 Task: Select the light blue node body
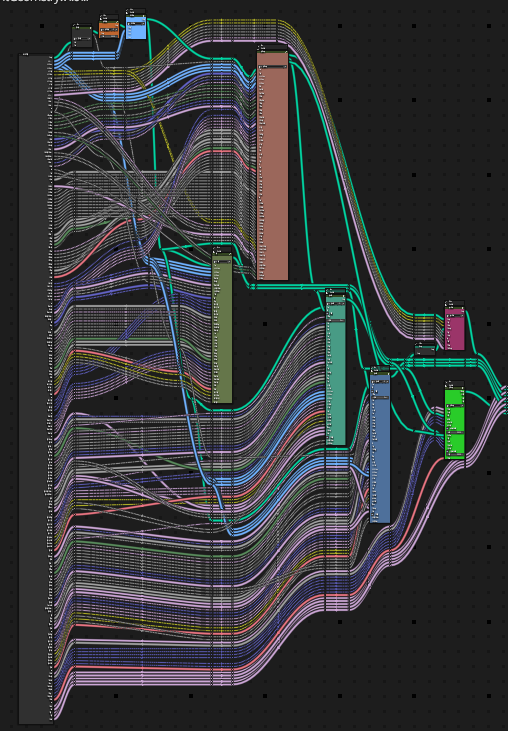[x=136, y=25]
